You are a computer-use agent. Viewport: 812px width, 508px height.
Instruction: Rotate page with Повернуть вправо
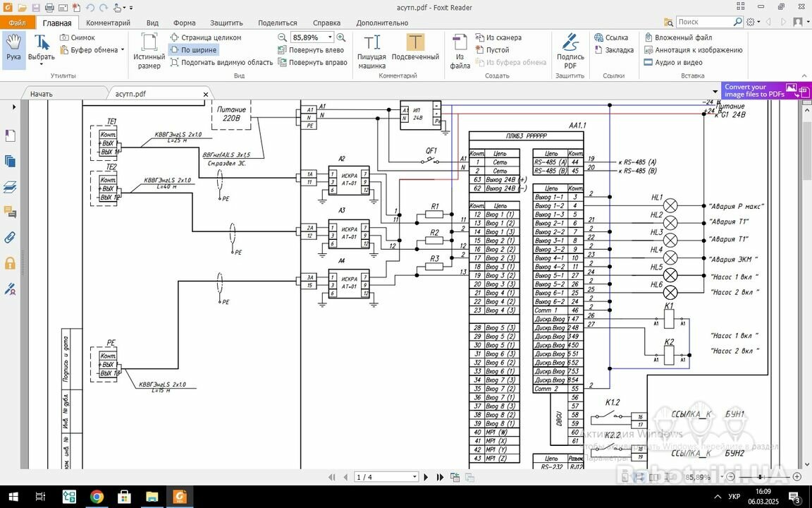[312, 62]
